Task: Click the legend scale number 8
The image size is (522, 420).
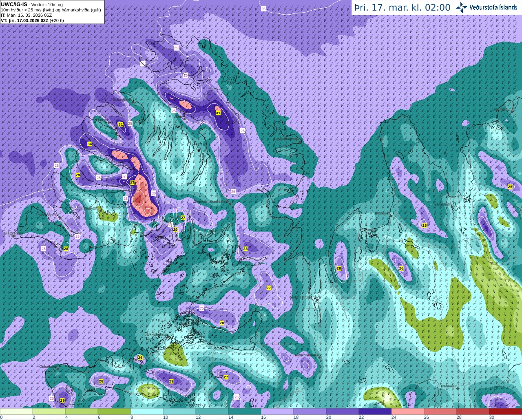Action: (132, 417)
